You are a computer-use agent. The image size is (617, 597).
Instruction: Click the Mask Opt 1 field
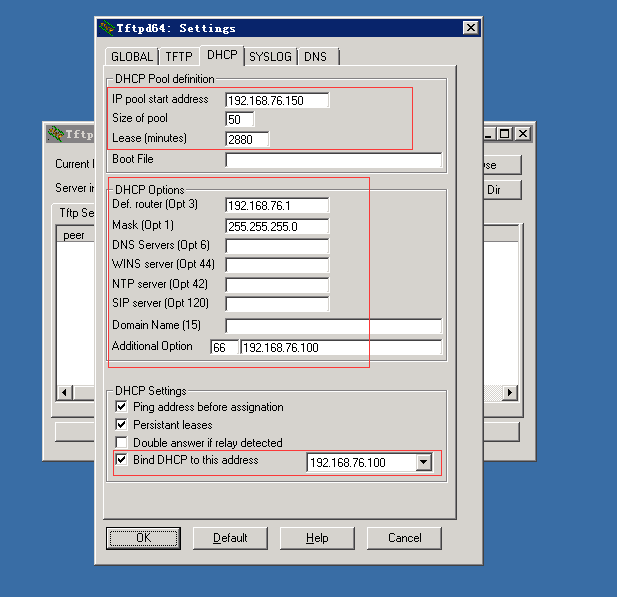[277, 226]
